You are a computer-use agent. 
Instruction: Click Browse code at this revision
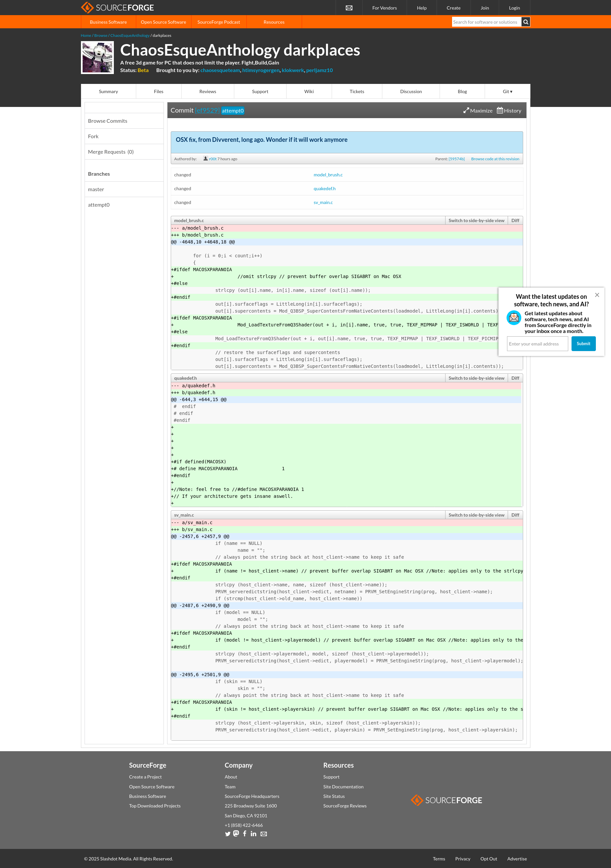click(495, 159)
